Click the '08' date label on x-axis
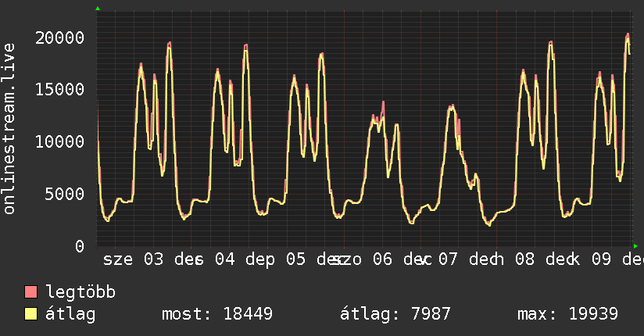The width and height of the screenshot is (644, 336). (525, 259)
